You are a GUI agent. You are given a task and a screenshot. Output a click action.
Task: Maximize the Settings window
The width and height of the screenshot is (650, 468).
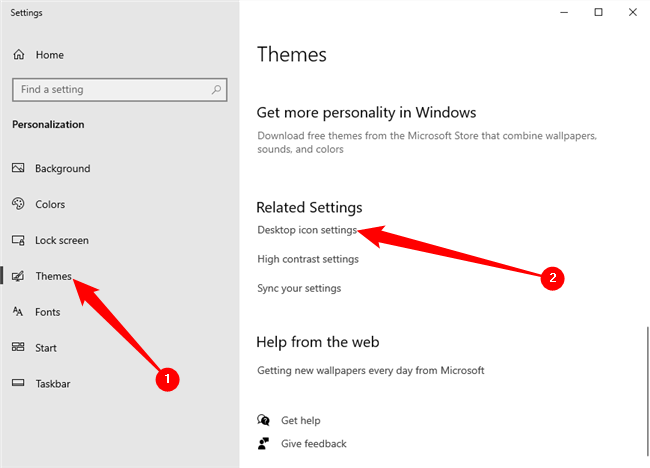[598, 12]
